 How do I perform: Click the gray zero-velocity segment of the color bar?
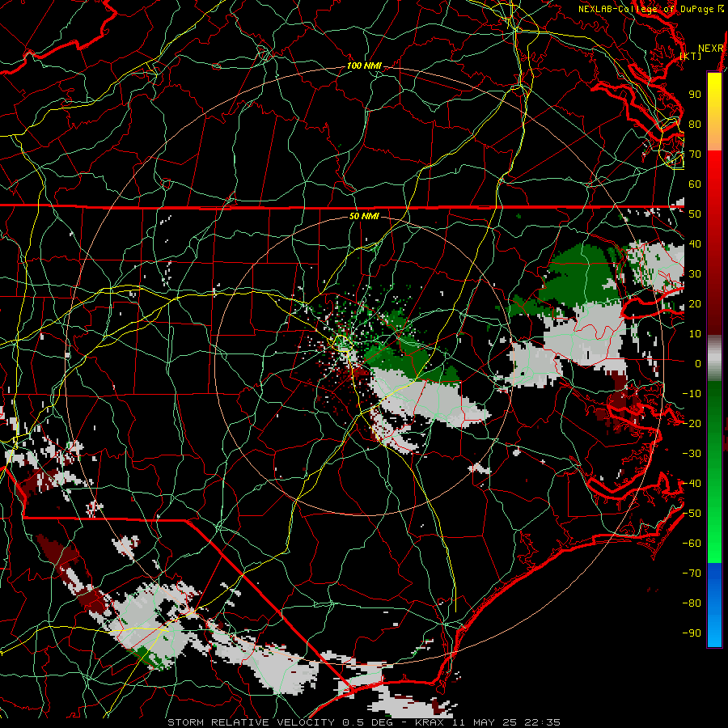click(x=714, y=359)
